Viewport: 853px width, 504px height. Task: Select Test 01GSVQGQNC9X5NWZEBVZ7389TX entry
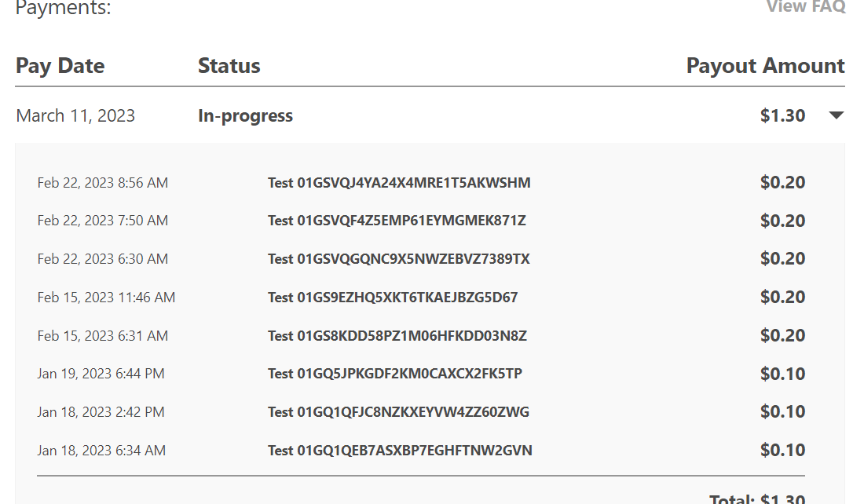399,259
